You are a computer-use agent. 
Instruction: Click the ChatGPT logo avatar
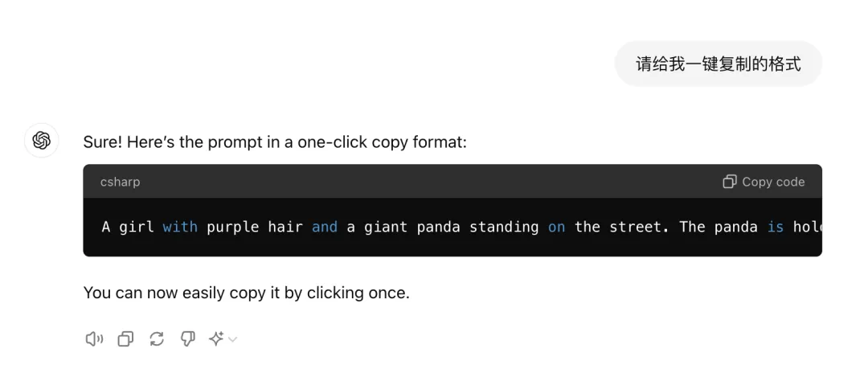42,141
